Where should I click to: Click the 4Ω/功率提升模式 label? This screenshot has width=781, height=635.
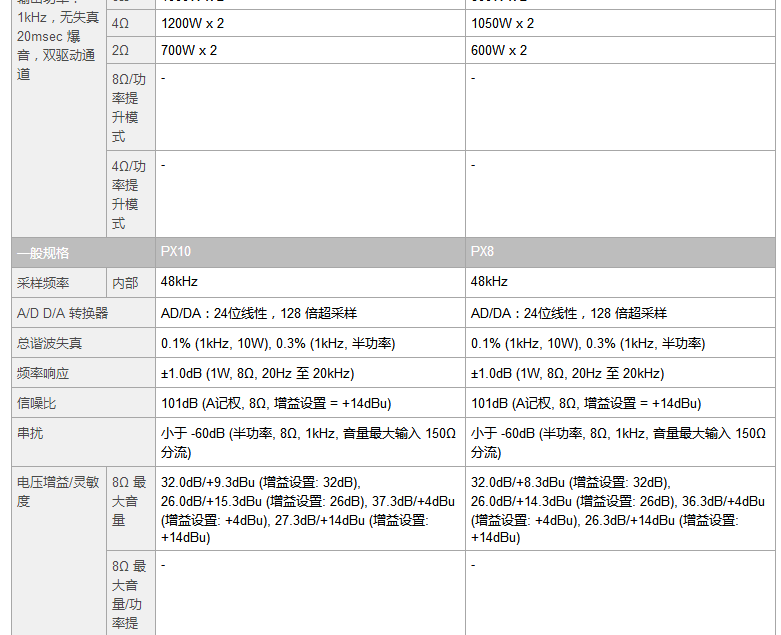click(x=129, y=195)
